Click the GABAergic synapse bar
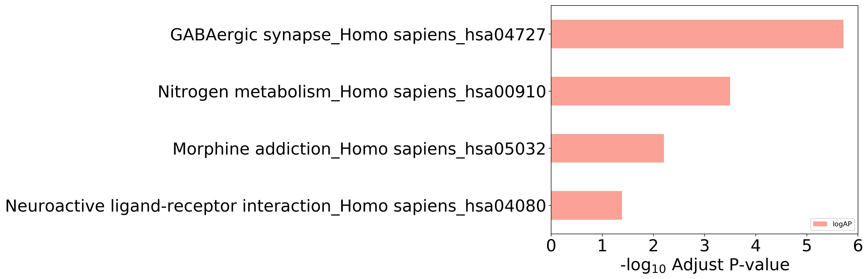868x279 pixels. [x=697, y=34]
